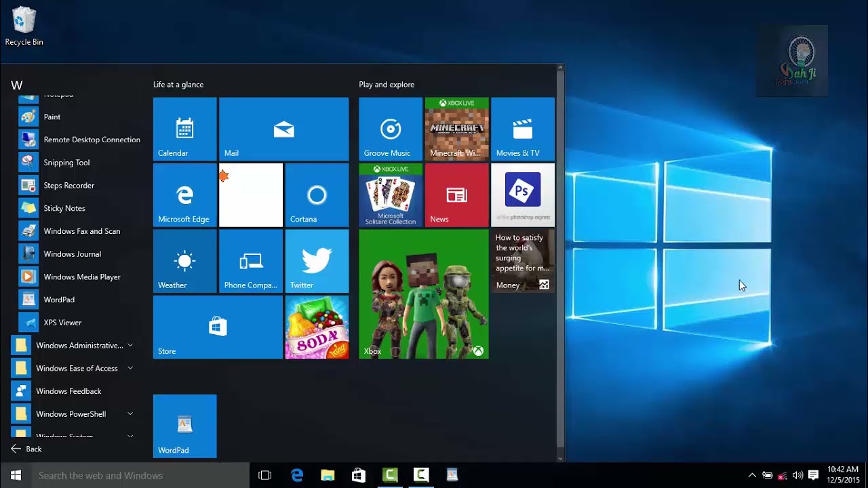868x488 pixels.
Task: Open Edge from the taskbar
Action: (297, 475)
